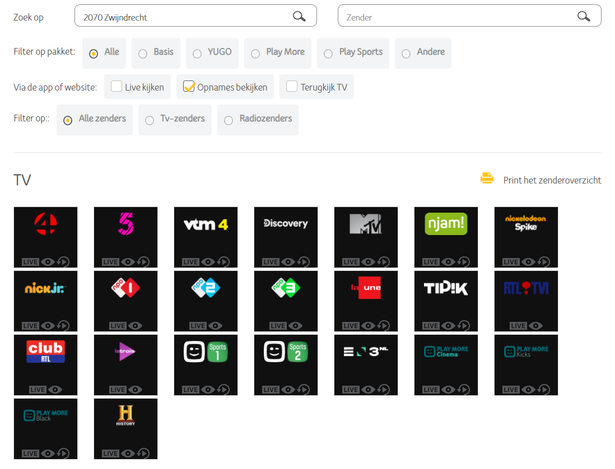Screen dimensions: 615x469
Task: Uncheck the Opnames bekijken checkbox
Action: [188, 87]
